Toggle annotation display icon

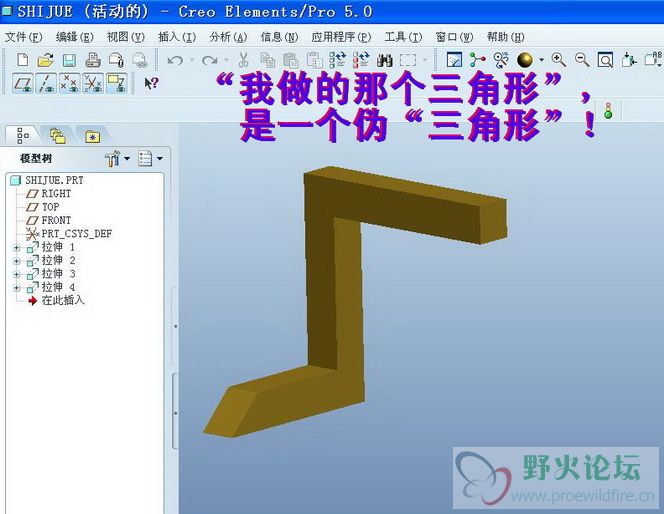(116, 83)
